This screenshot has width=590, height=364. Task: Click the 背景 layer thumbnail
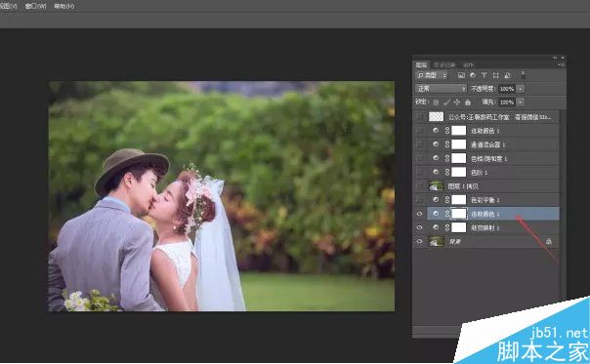(436, 241)
